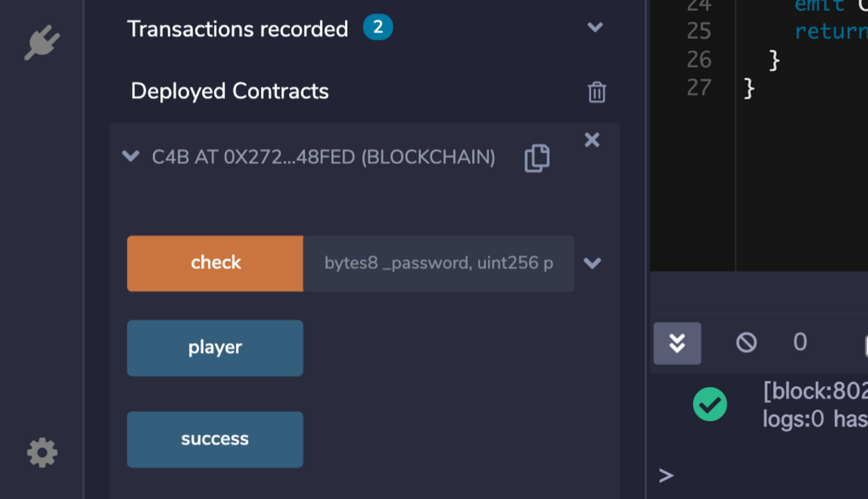Open Remix settings via the gear icon
Image resolution: width=868 pixels, height=499 pixels.
click(41, 453)
